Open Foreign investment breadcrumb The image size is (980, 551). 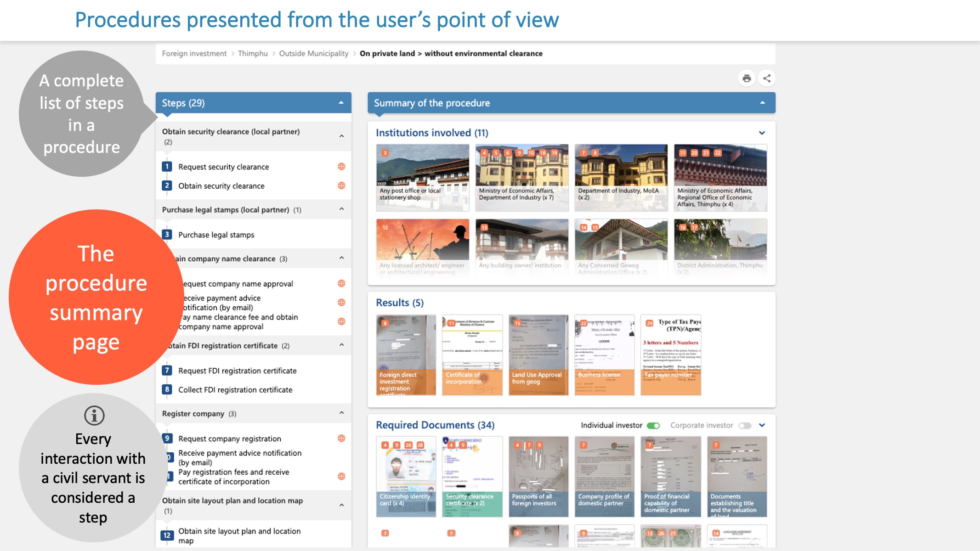[194, 53]
